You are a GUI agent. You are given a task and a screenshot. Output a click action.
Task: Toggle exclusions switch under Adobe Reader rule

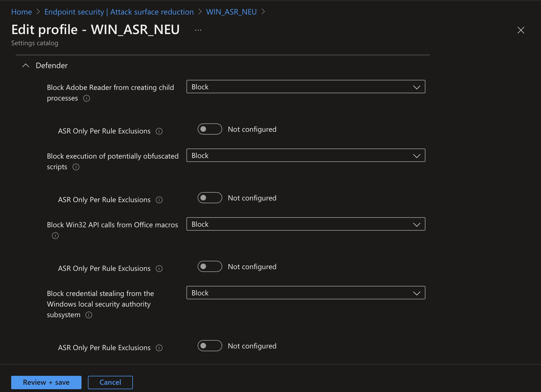(210, 129)
